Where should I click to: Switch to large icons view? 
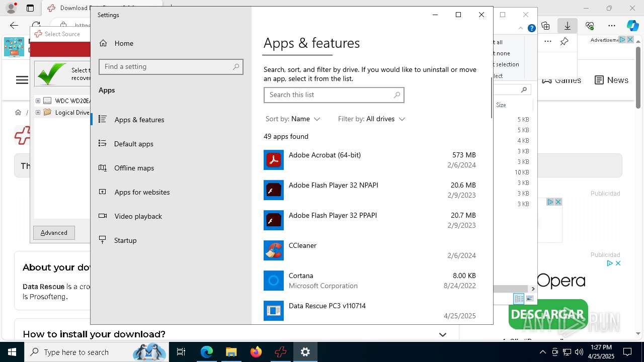pyautogui.click(x=530, y=299)
